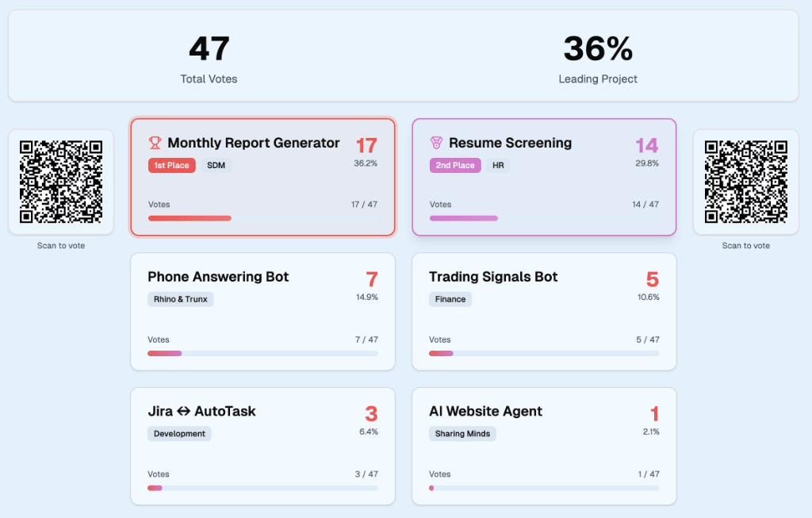The height and width of the screenshot is (518, 812).
Task: Click the vote count 17 on Monthly Report Generator
Action: pos(364,146)
